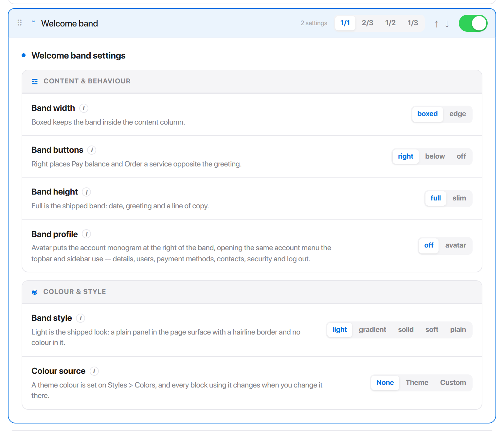
Task: Move Welcome band up with the arrow
Action: pos(437,24)
